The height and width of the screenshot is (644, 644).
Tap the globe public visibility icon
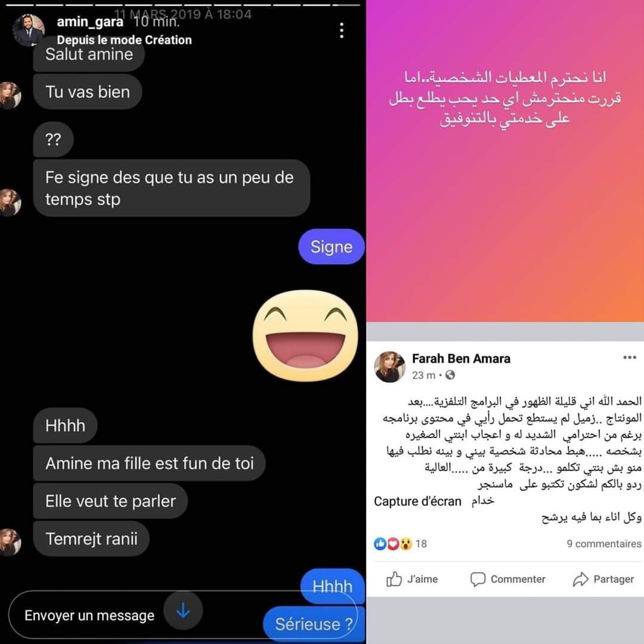click(x=450, y=375)
